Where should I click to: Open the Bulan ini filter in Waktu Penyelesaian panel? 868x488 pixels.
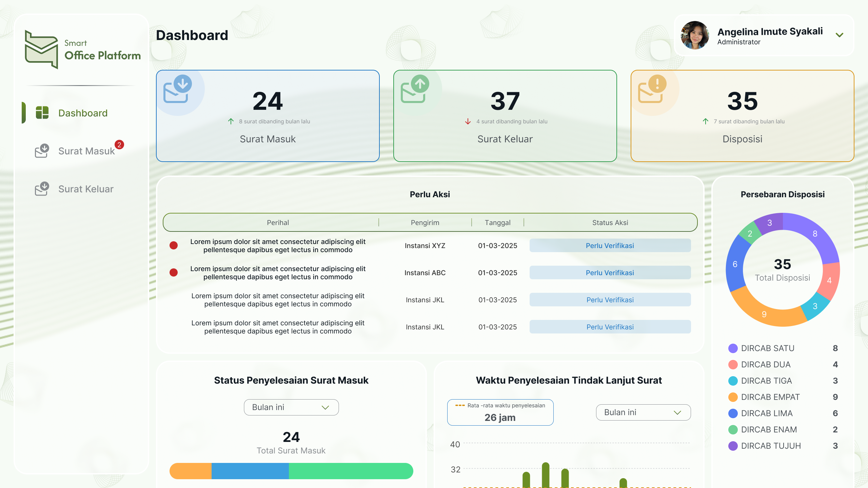[643, 412]
